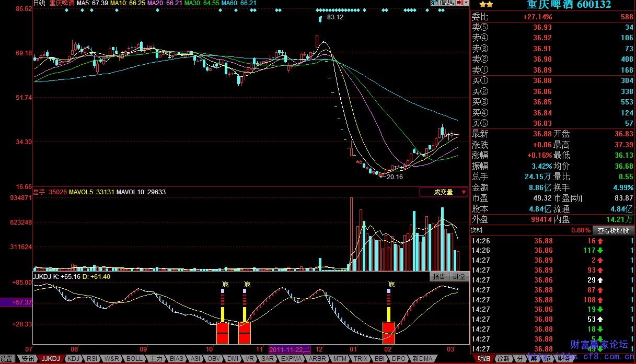
Task: Click the 底 bottom signal marker near February
Action: point(391,285)
